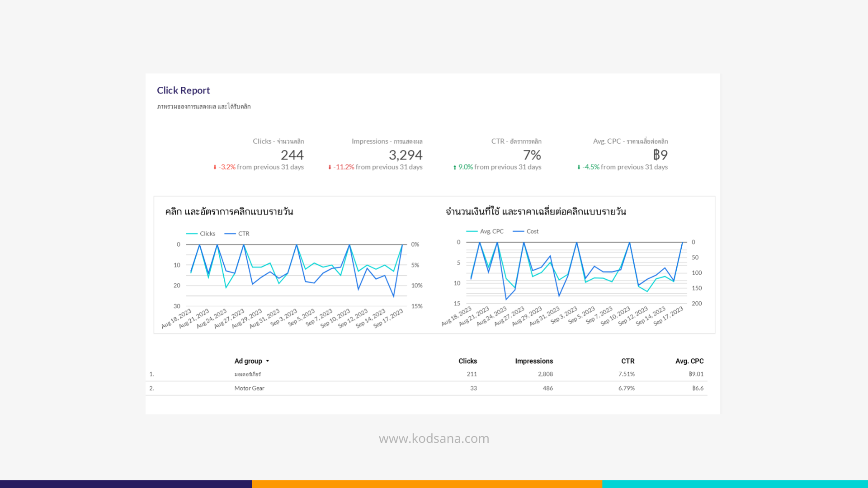The image size is (868, 488).
Task: Click the 211 clicks cell
Action: (472, 374)
